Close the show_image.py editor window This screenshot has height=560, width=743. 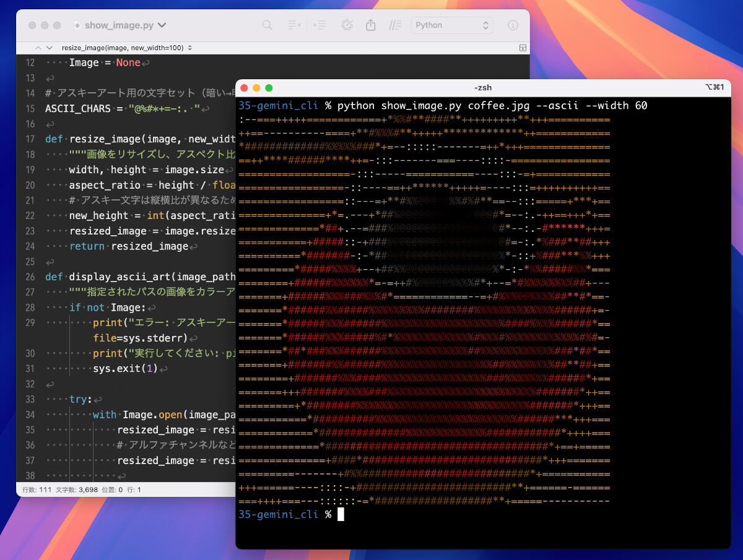32,25
